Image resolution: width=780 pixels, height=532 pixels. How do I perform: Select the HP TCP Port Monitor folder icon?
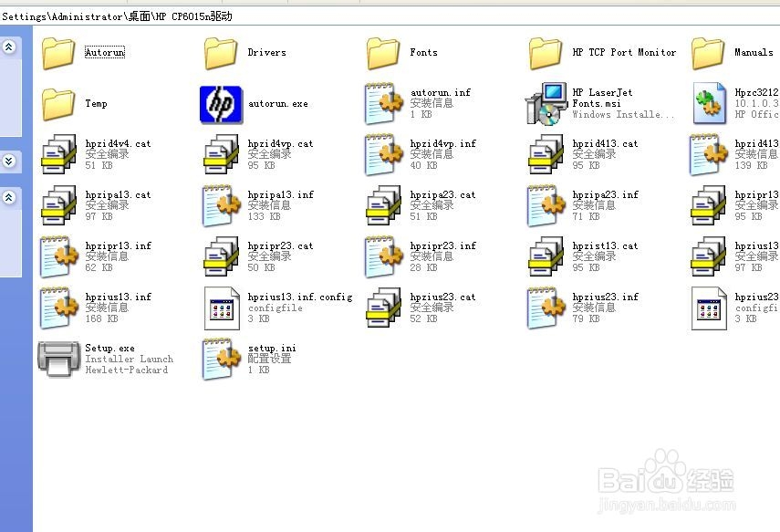tap(546, 53)
